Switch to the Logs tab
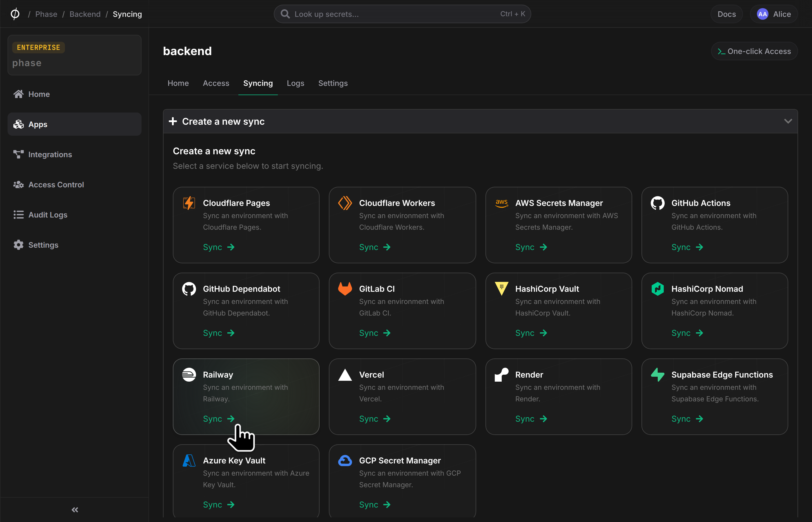 (295, 83)
